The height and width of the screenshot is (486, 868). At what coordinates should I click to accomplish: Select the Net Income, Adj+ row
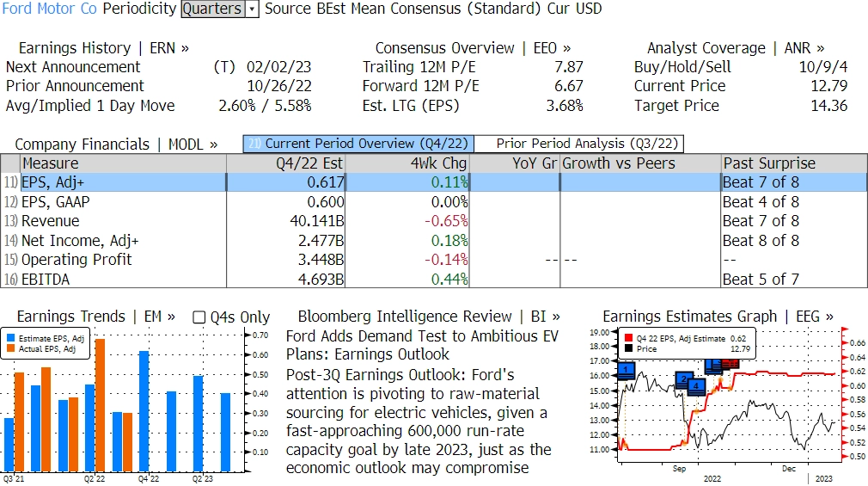pyautogui.click(x=434, y=241)
